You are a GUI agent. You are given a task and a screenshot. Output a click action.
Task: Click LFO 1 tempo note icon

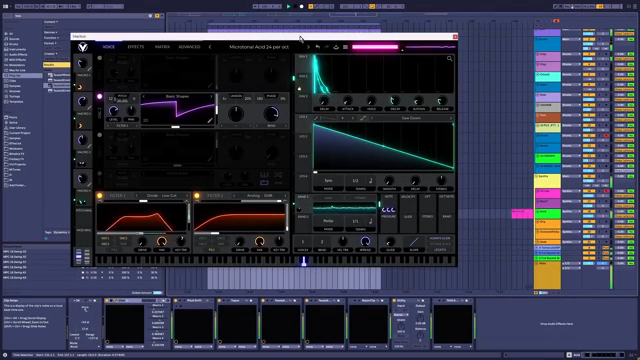(371, 180)
